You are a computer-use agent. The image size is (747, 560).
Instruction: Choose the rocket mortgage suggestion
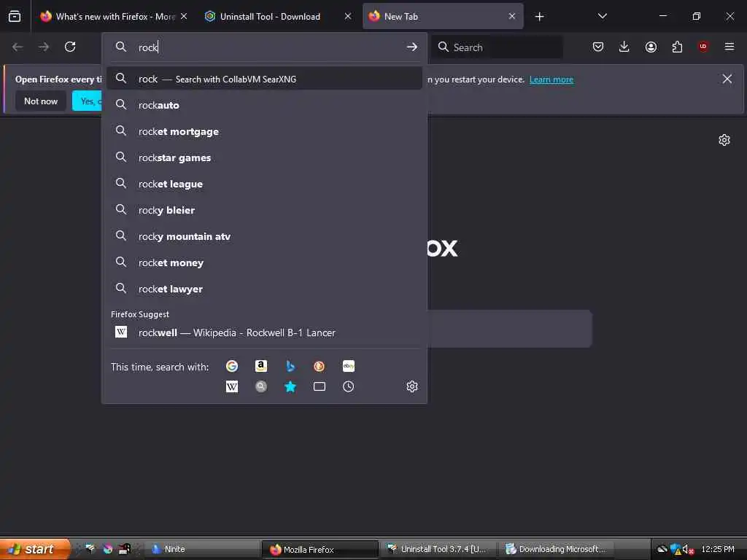[x=264, y=131]
